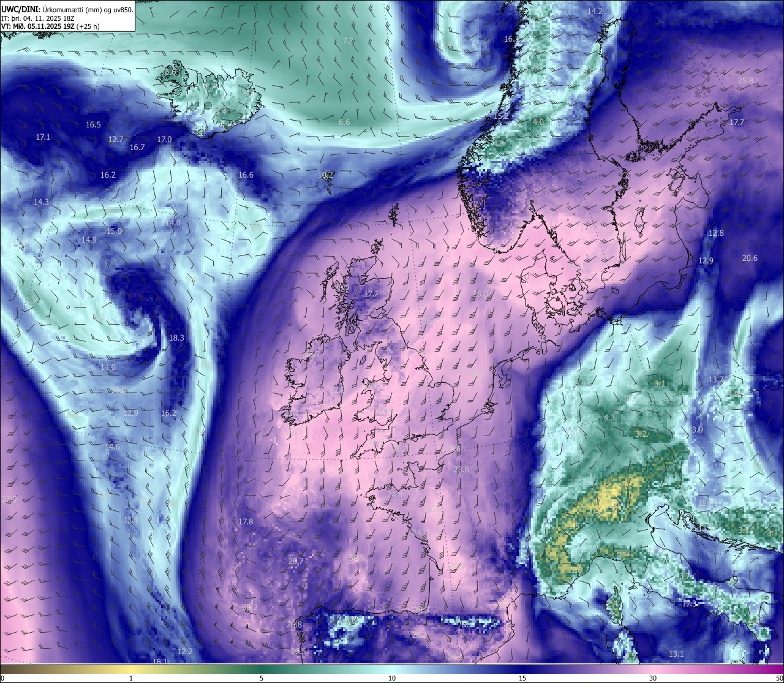The height and width of the screenshot is (683, 784).
Task: Click the 15.2 value off Norway's coast
Action: [501, 115]
